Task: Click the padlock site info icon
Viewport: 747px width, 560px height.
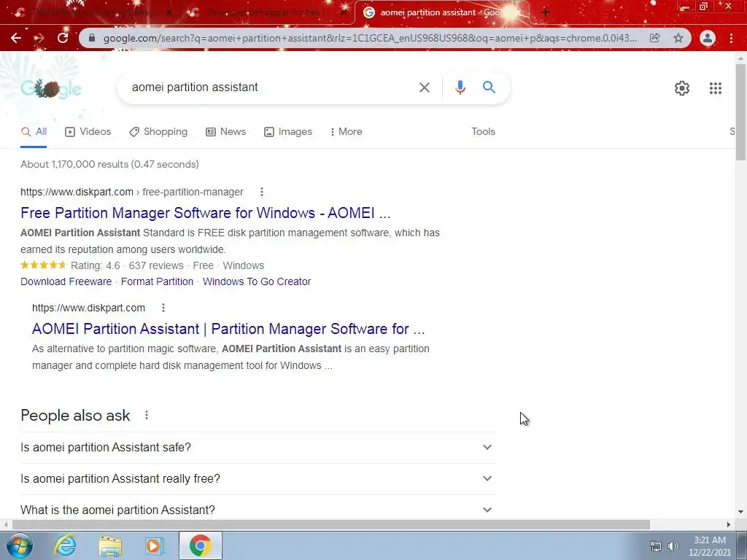Action: 92,38
